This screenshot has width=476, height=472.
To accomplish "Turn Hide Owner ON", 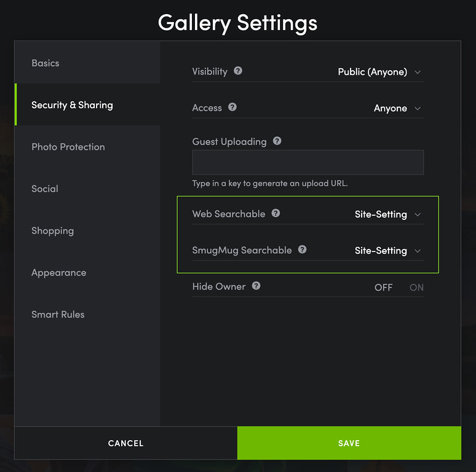I will tap(416, 287).
